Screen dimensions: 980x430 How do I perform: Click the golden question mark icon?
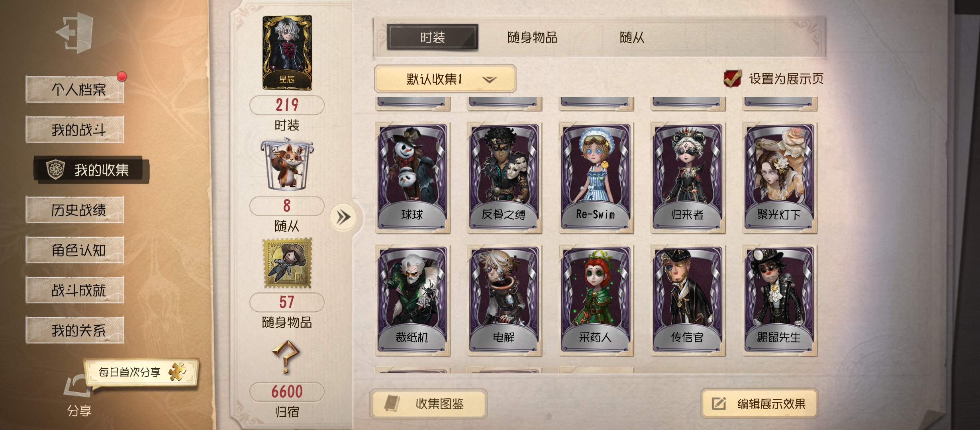286,356
